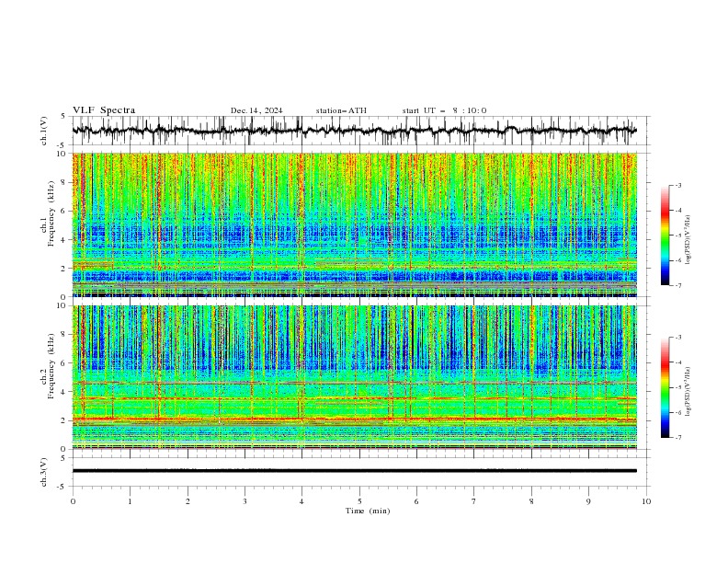Click the "ch.3(V)" axis label

(x=44, y=472)
